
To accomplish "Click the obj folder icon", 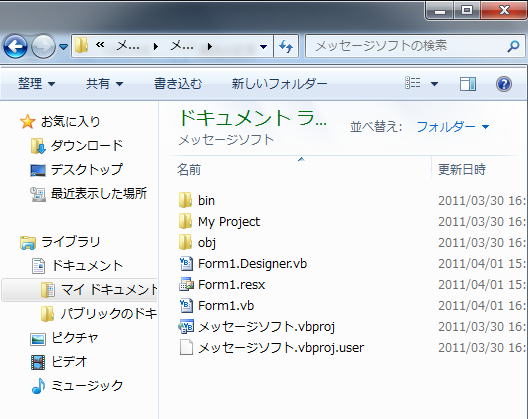I will point(185,242).
